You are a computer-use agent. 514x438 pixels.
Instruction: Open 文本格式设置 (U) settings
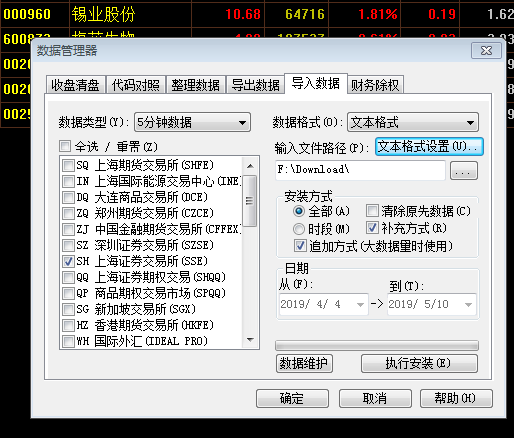429,147
